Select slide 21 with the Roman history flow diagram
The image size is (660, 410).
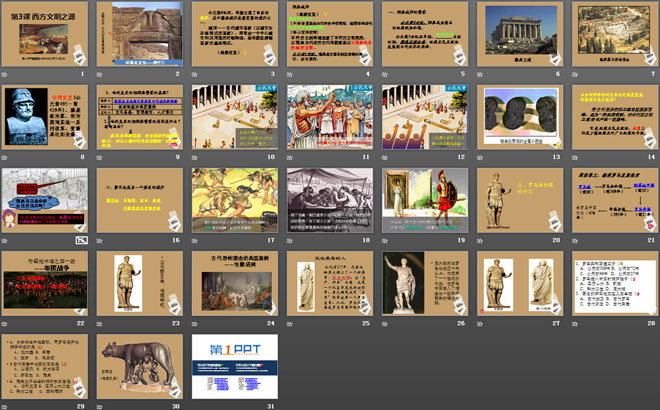coord(615,200)
